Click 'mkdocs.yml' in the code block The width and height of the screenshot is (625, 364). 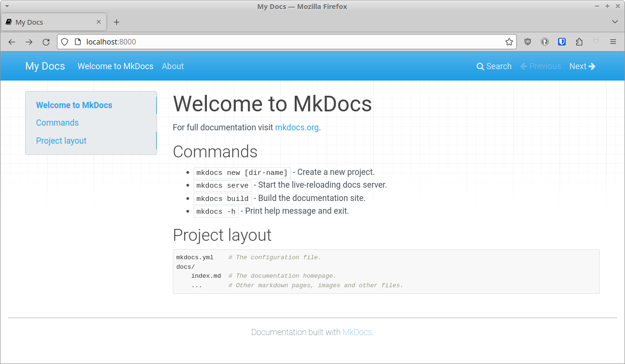coord(195,257)
